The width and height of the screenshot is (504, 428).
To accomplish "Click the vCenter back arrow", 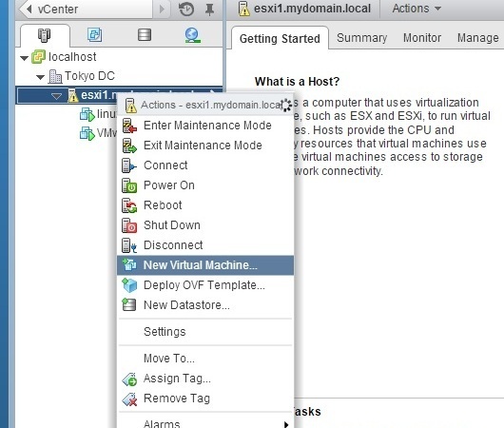I will coord(29,9).
